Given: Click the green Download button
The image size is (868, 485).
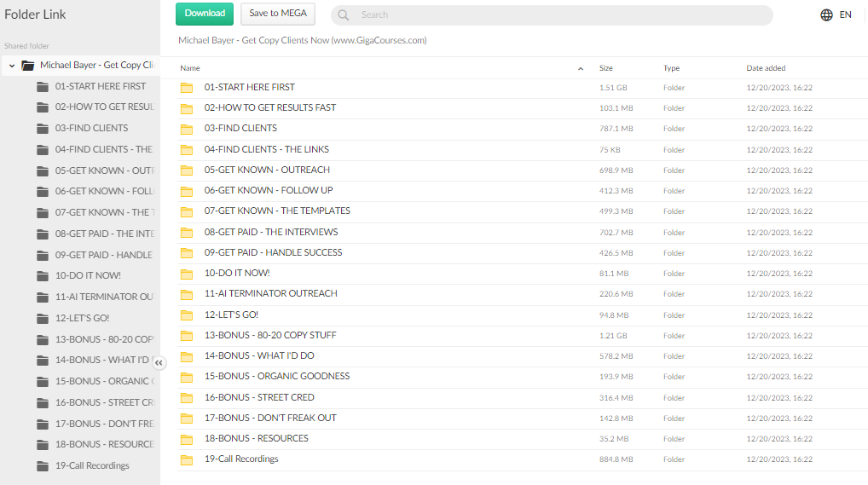Looking at the screenshot, I should click(205, 14).
